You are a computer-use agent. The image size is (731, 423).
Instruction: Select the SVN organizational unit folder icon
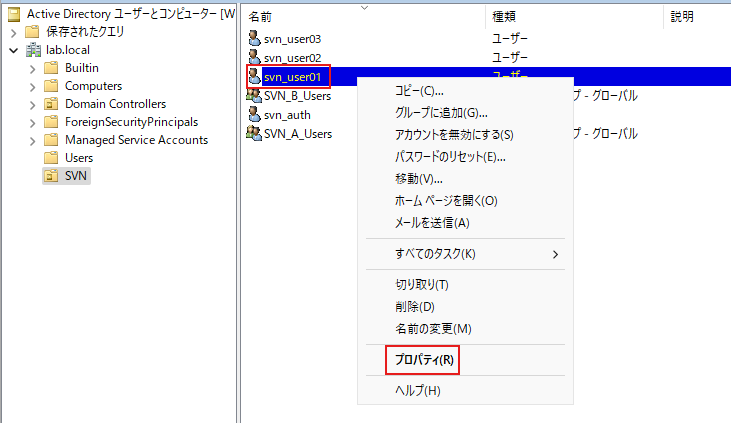[x=50, y=176]
